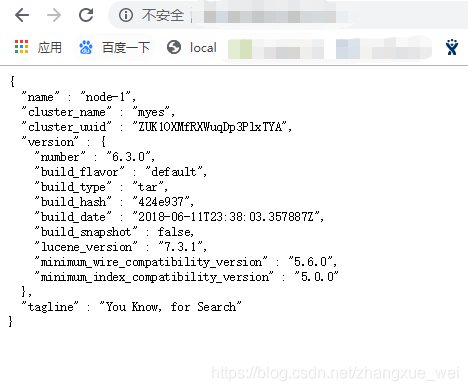The height and width of the screenshot is (391, 468).
Task: Select the "node-1" name value
Action: click(x=106, y=97)
